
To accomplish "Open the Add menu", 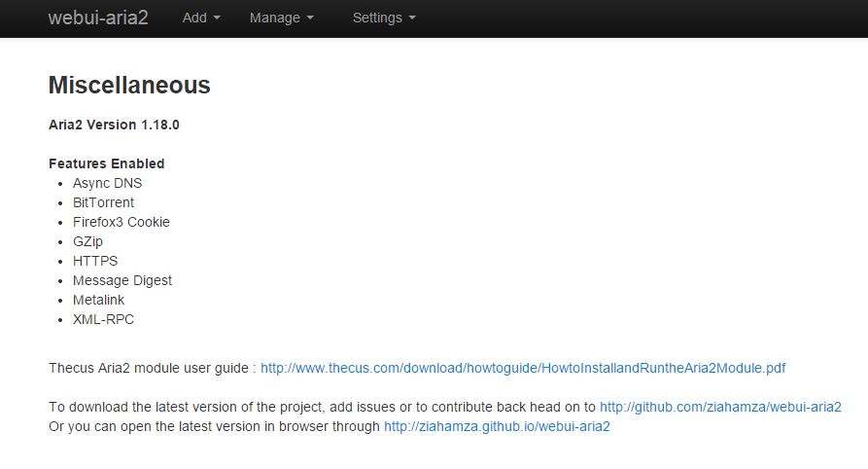I will [x=201, y=18].
